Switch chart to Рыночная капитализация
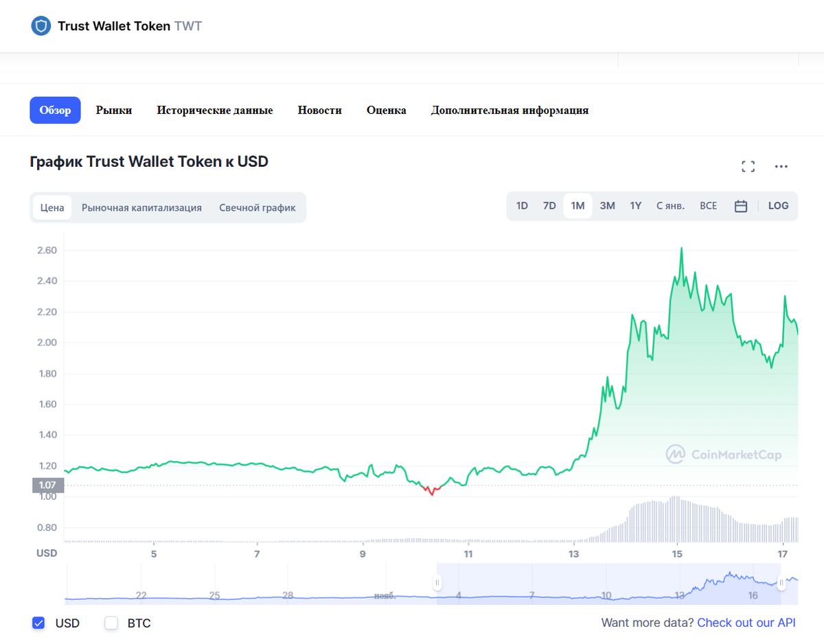The width and height of the screenshot is (824, 644). 141,207
